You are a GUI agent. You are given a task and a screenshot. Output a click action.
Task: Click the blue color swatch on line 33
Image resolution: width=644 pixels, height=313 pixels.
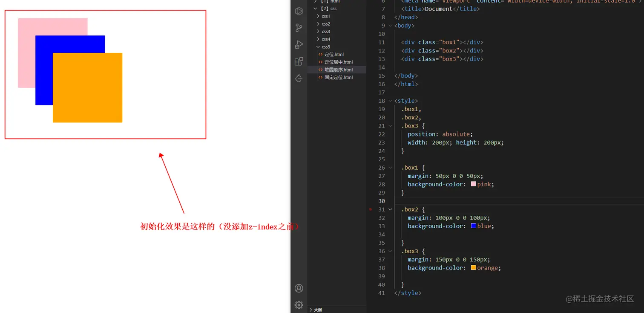pyautogui.click(x=473, y=226)
